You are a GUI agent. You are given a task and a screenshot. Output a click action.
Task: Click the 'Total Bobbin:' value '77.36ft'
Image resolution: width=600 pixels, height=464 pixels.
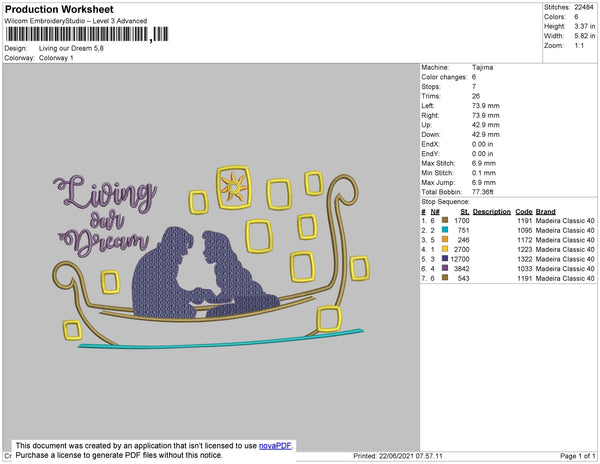(x=482, y=192)
